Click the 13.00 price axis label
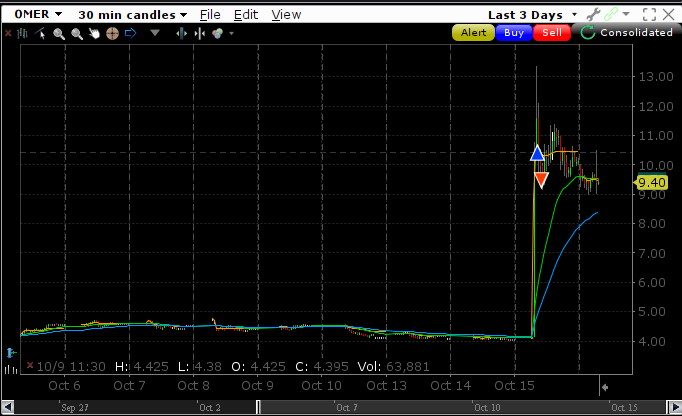 point(656,77)
